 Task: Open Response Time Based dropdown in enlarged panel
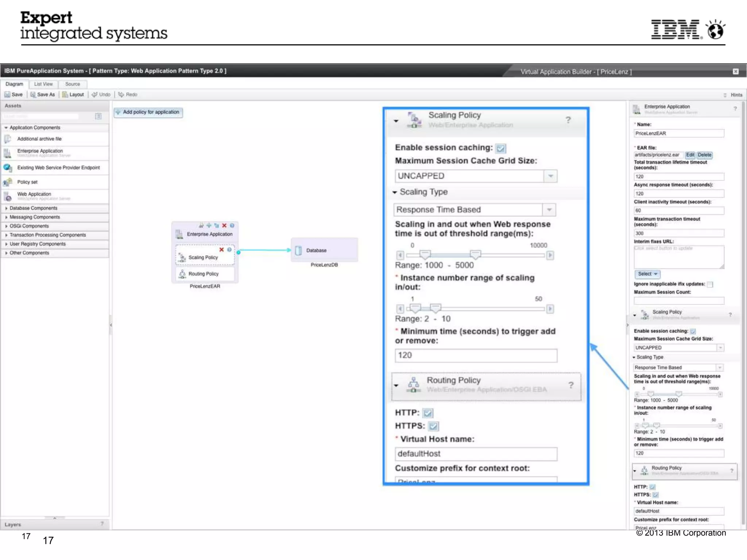[549, 210]
